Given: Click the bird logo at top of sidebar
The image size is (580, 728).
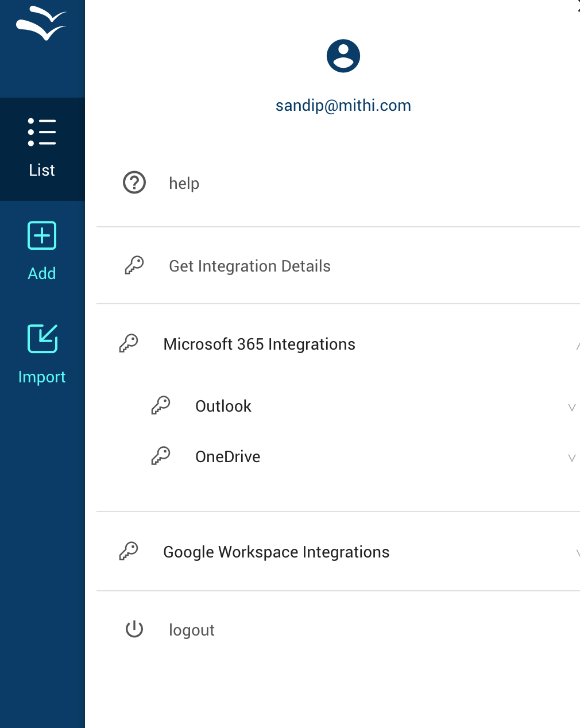Looking at the screenshot, I should tap(41, 24).
